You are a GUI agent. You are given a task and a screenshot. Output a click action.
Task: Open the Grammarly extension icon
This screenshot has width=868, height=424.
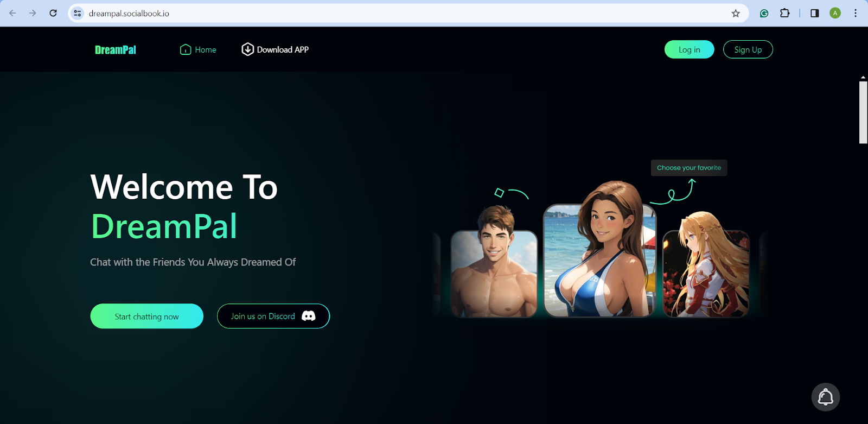coord(764,13)
